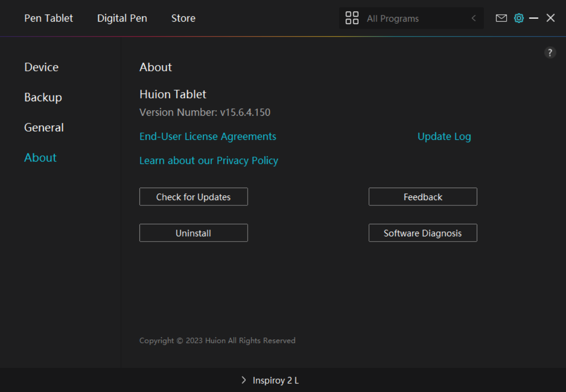The image size is (566, 392).
Task: Click the Uninstall button
Action: coord(193,233)
